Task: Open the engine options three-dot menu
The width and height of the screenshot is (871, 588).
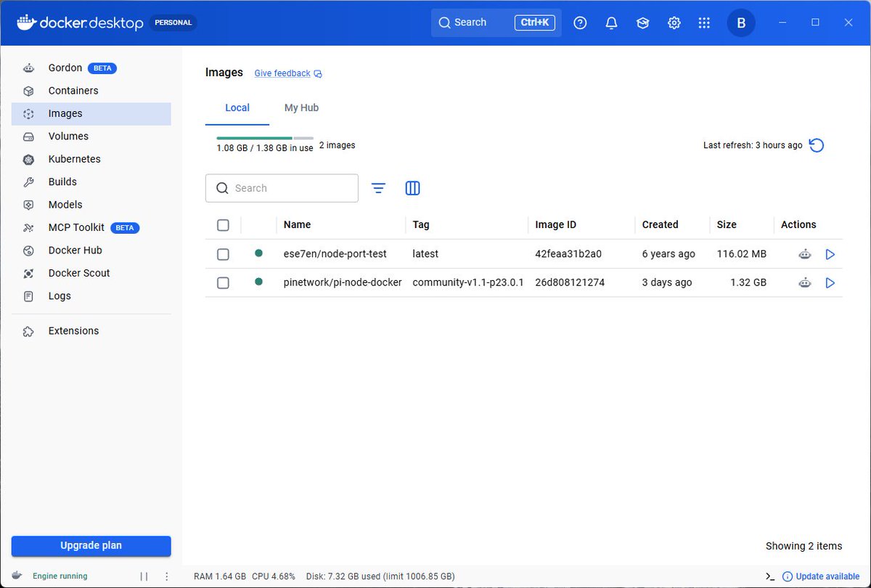Action: [166, 576]
